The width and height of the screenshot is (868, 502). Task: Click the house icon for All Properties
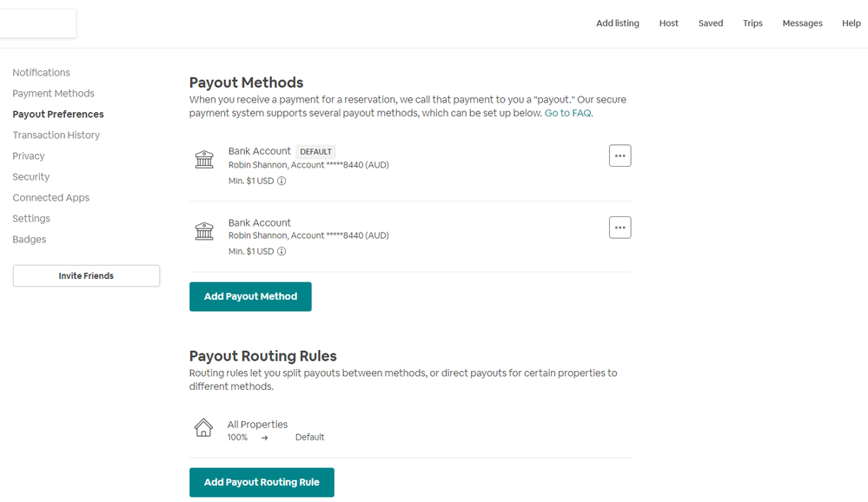(x=203, y=427)
